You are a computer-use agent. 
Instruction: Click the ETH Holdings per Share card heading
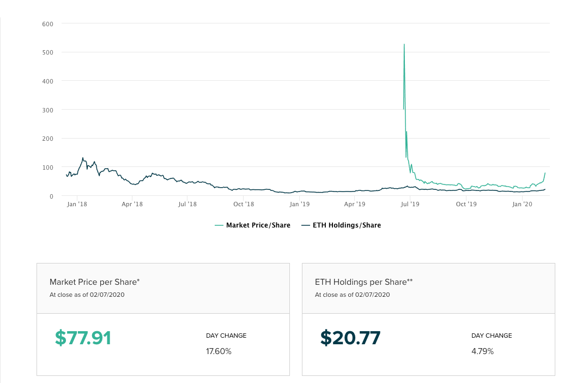[363, 282]
